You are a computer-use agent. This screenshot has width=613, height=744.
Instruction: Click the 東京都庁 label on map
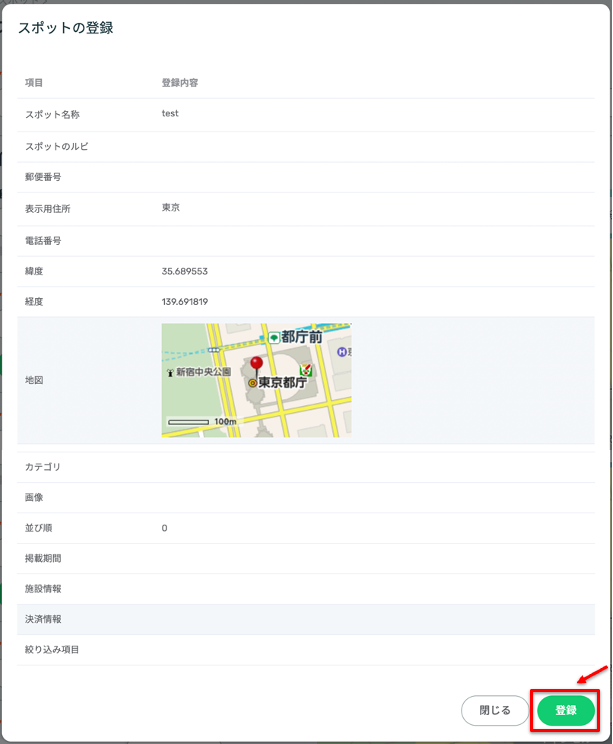coord(282,382)
